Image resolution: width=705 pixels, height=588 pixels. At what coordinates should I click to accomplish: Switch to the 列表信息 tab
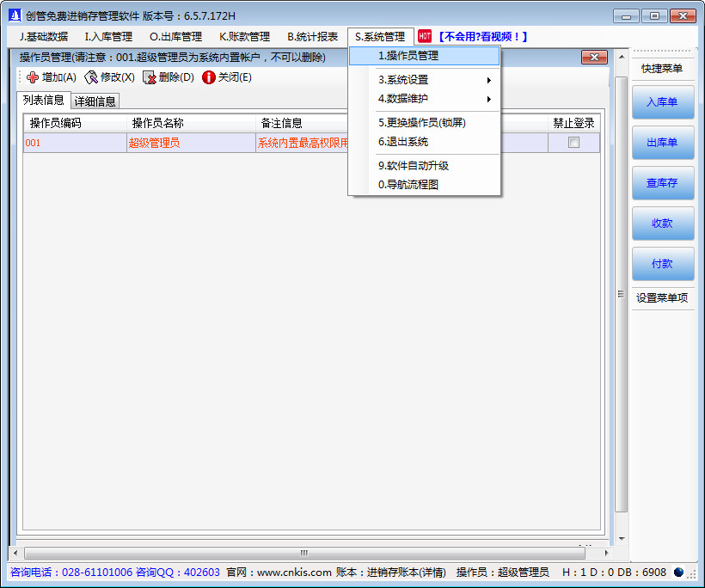(44, 100)
